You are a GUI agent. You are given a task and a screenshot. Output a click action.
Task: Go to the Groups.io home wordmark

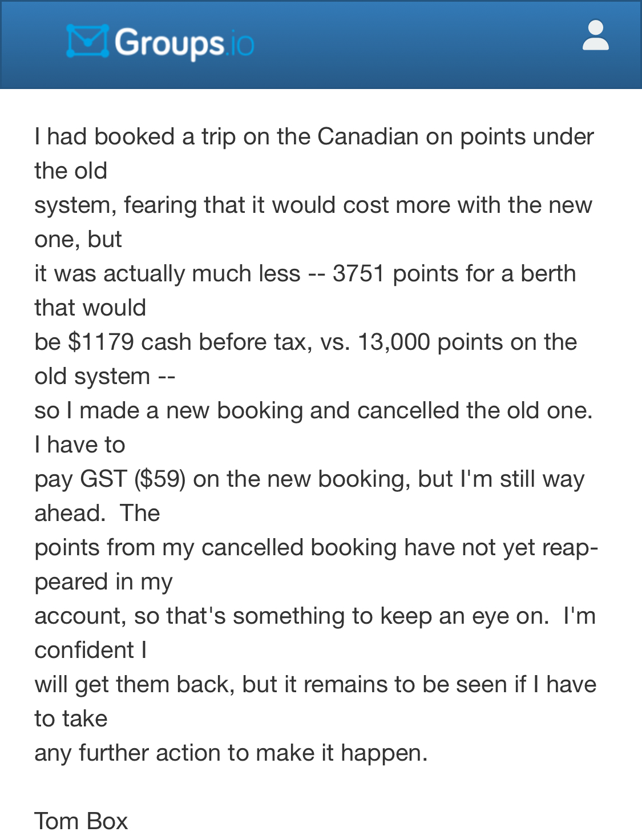(184, 43)
